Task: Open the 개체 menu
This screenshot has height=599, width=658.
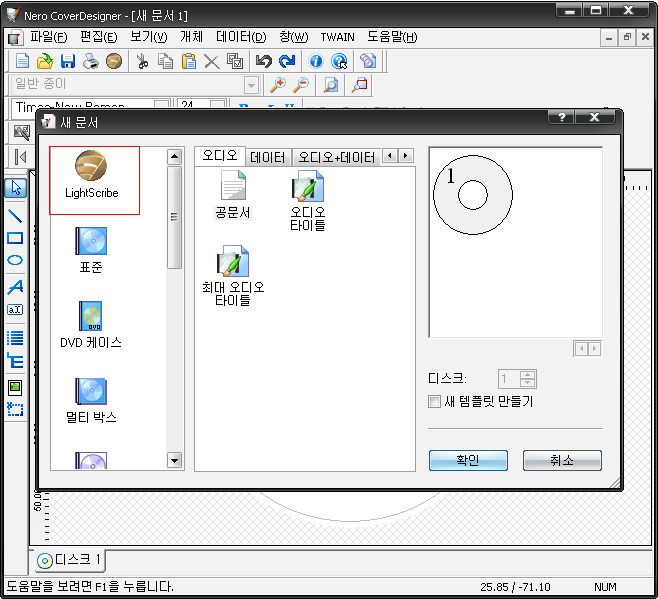Action: tap(191, 37)
